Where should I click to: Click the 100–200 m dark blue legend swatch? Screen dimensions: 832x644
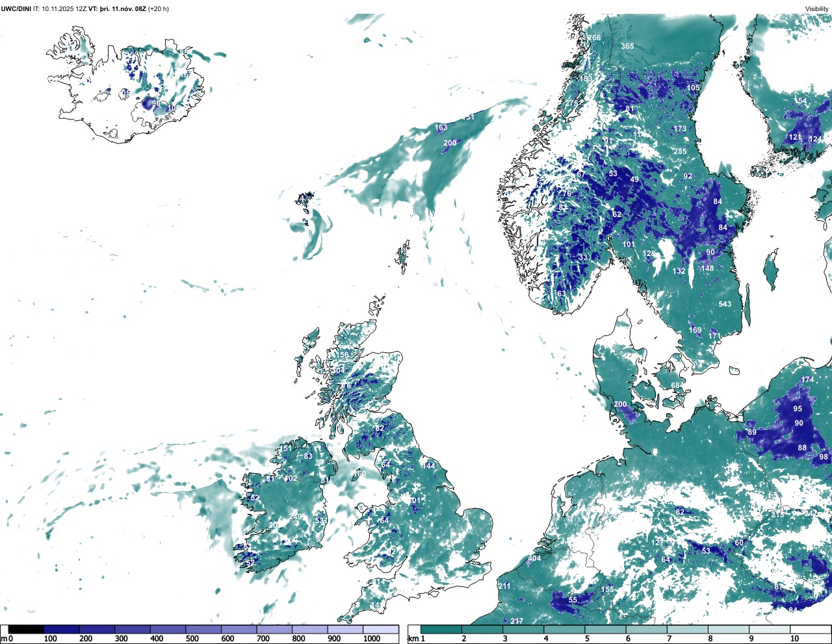(62, 629)
